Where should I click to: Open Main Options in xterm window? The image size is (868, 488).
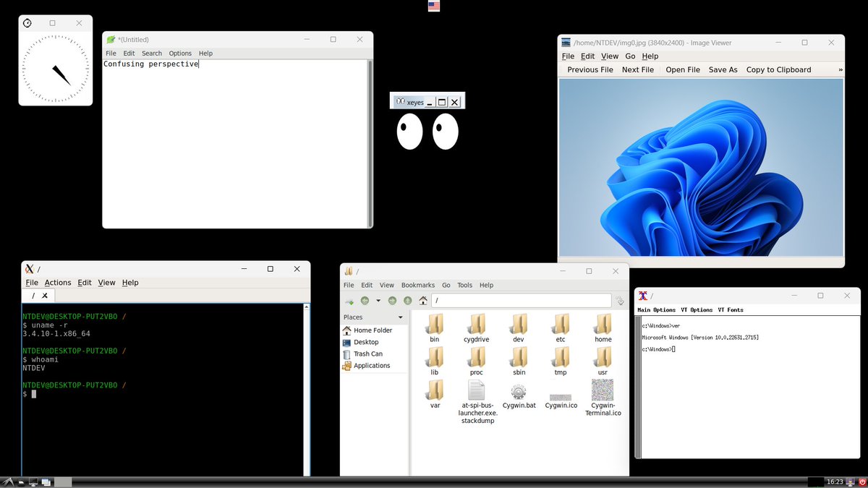click(x=656, y=310)
